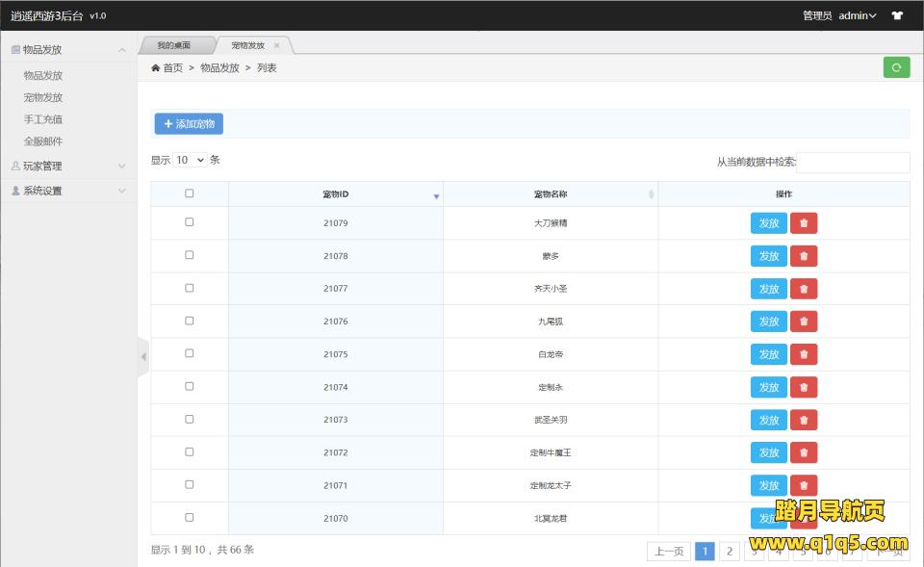Viewport: 924px width, 567px height.
Task: Click the search input field for current data
Action: click(x=852, y=163)
